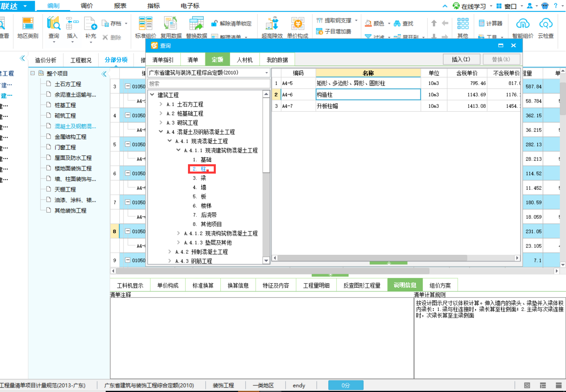Open the 地区类别 region category tool
566x392 pixels.
click(28, 28)
